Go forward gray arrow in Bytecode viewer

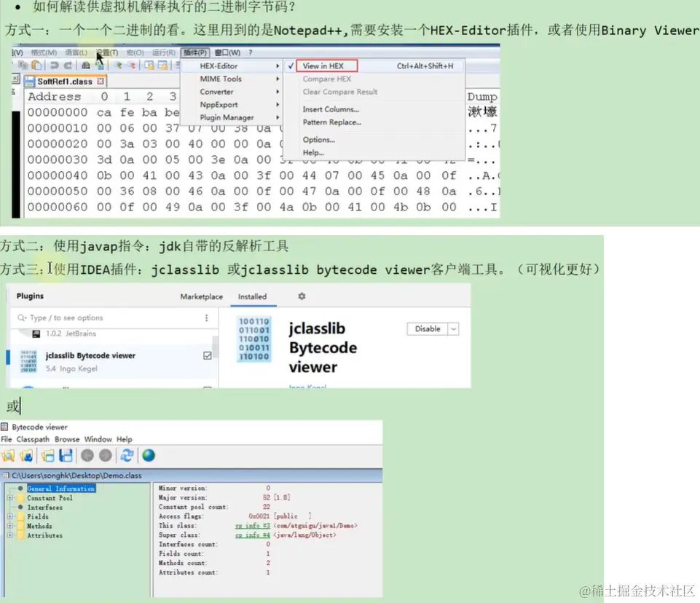[106, 455]
